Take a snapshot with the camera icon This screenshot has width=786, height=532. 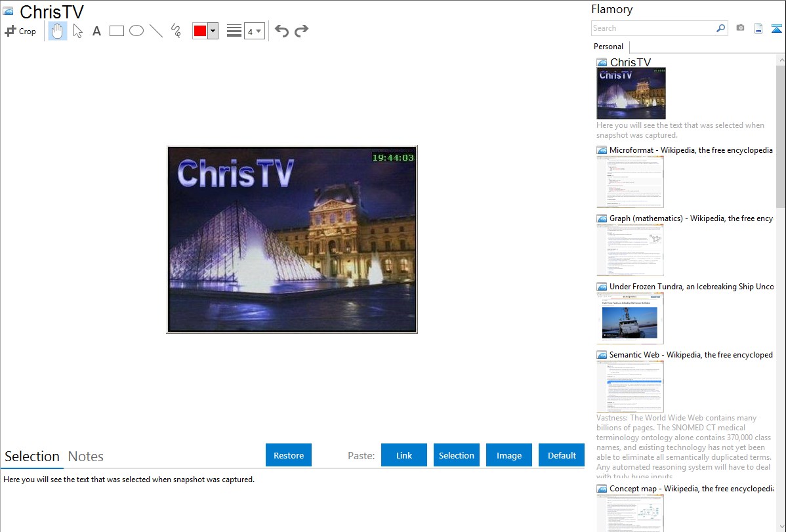tap(740, 28)
